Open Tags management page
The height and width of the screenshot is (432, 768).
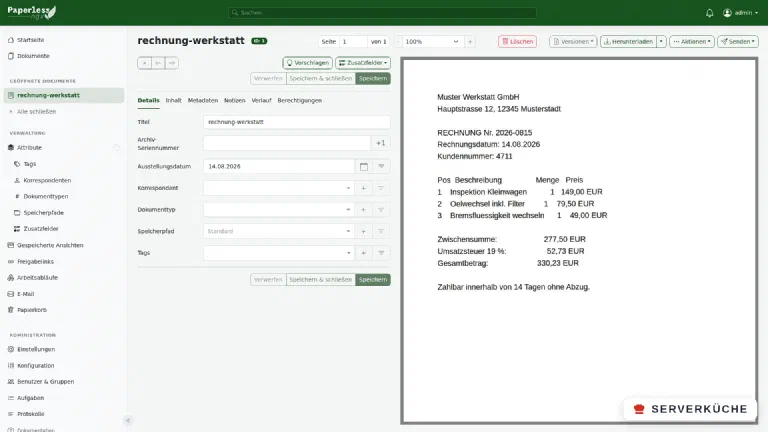pyautogui.click(x=29, y=164)
